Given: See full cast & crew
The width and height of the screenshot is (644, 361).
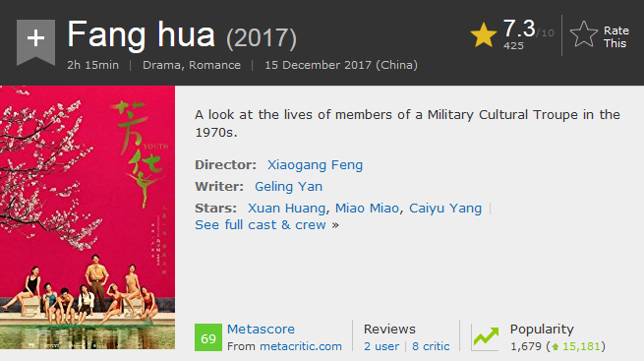Looking at the screenshot, I should [266, 225].
